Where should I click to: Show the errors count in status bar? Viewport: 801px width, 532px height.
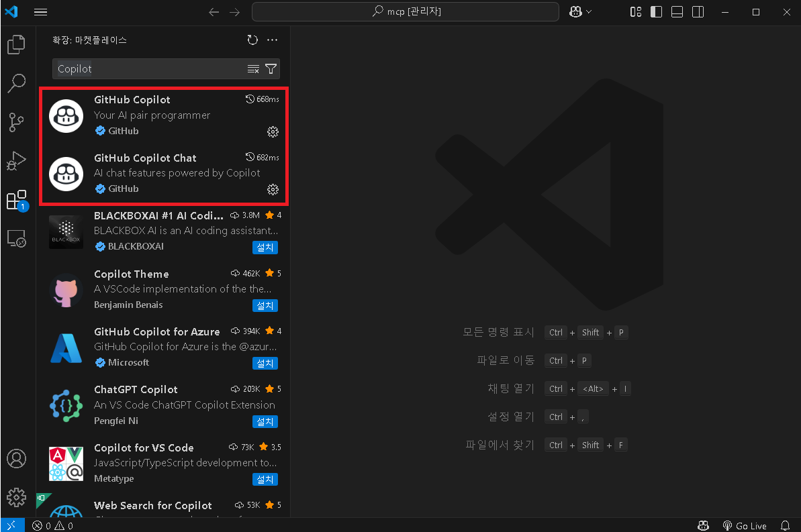click(42, 526)
